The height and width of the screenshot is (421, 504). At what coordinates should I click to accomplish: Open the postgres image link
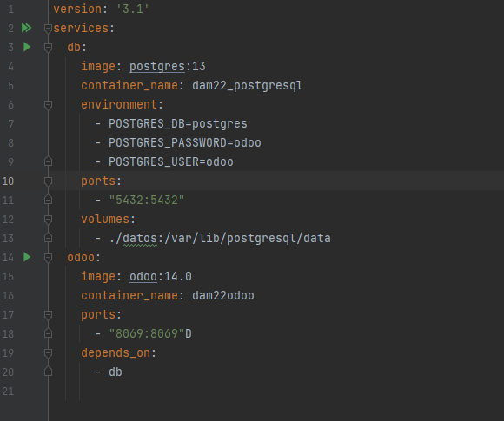[157, 67]
